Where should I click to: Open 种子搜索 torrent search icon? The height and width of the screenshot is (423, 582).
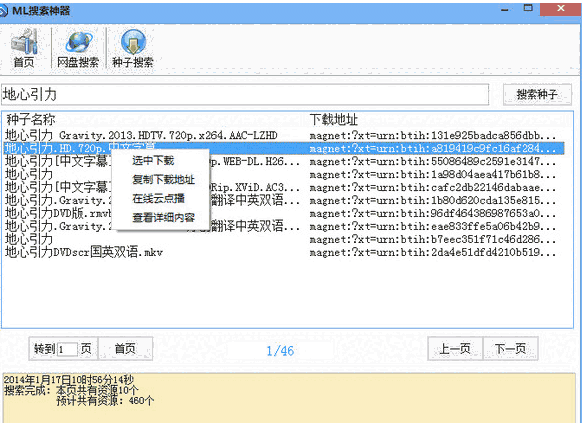coord(133,48)
